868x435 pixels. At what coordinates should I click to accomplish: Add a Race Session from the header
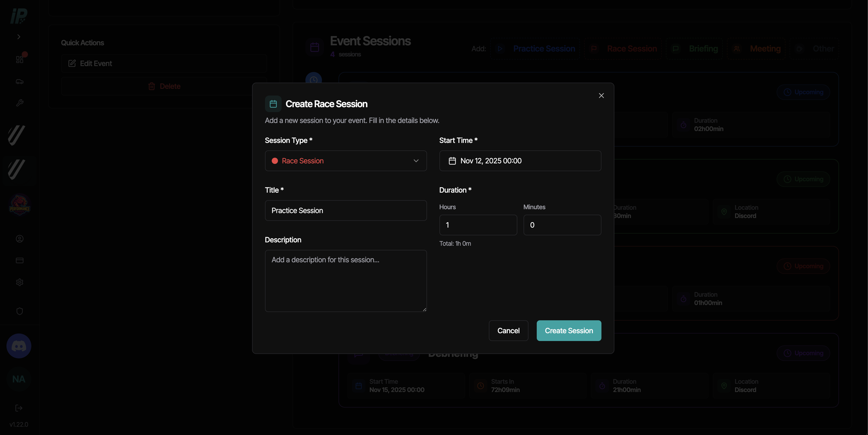tap(623, 49)
